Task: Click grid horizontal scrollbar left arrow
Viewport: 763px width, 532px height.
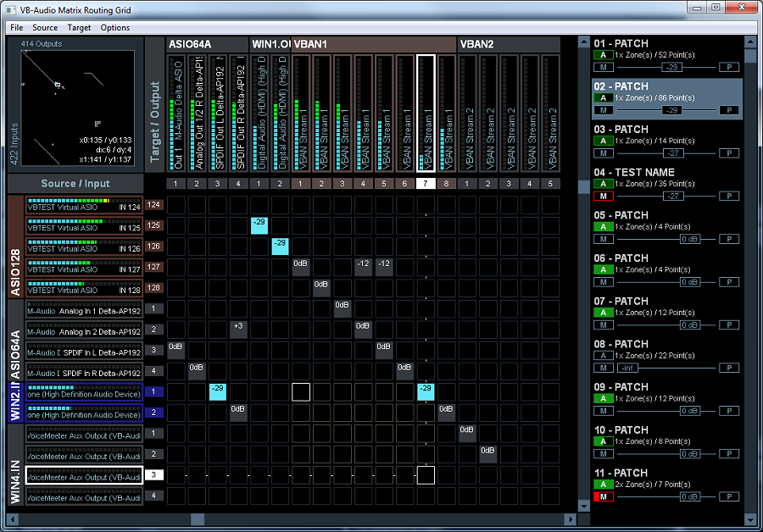Action: pyautogui.click(x=13, y=519)
